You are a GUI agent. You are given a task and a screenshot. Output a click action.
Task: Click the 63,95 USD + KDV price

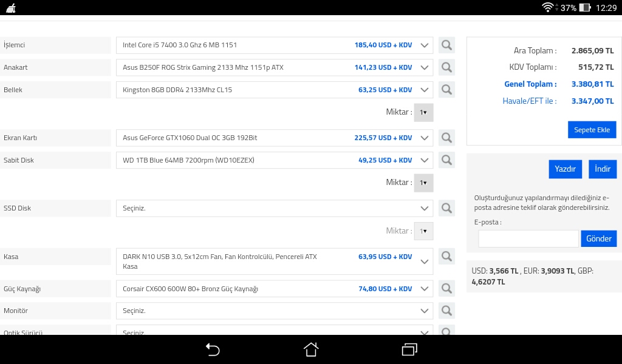click(x=385, y=257)
